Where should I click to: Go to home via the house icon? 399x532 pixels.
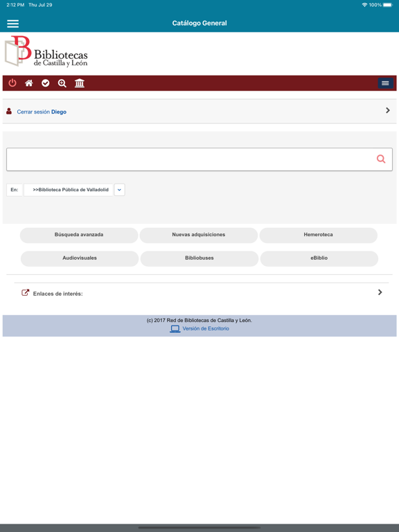[29, 83]
